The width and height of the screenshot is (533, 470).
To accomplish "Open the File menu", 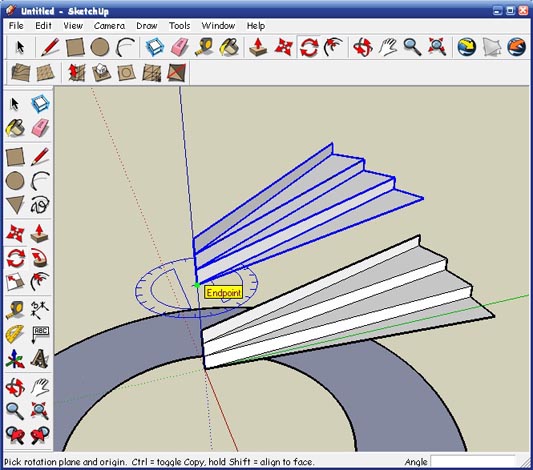I will [16, 26].
